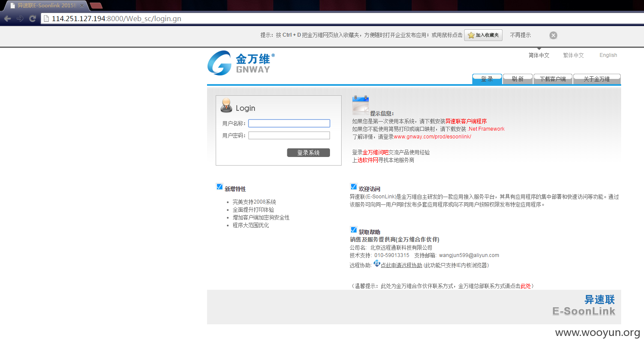Dismiss the bookmark hint bar with the X
644x345 pixels.
[x=553, y=35]
